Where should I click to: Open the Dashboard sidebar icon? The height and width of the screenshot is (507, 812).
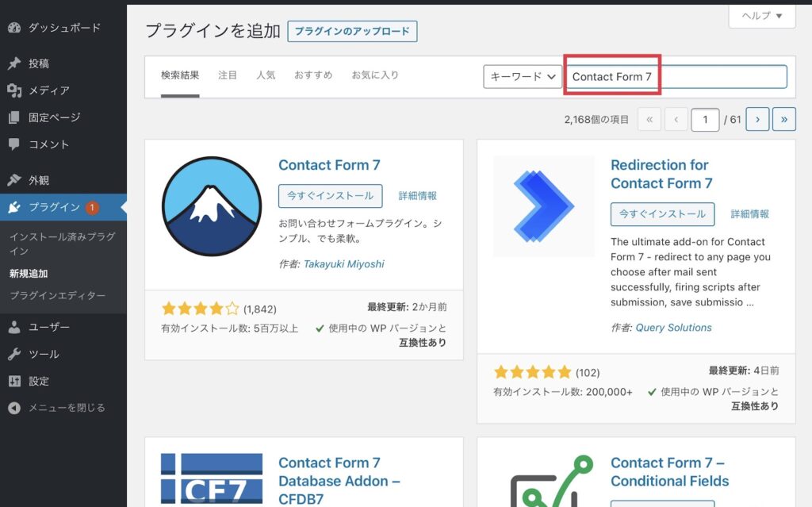[14, 28]
